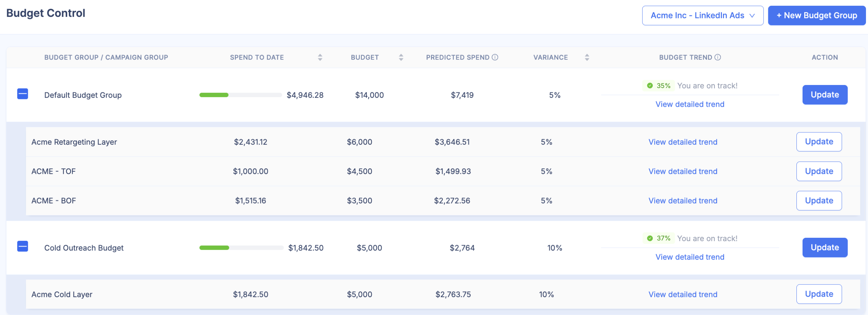Update the Default Budget Group
This screenshot has width=868, height=315.
pos(825,95)
